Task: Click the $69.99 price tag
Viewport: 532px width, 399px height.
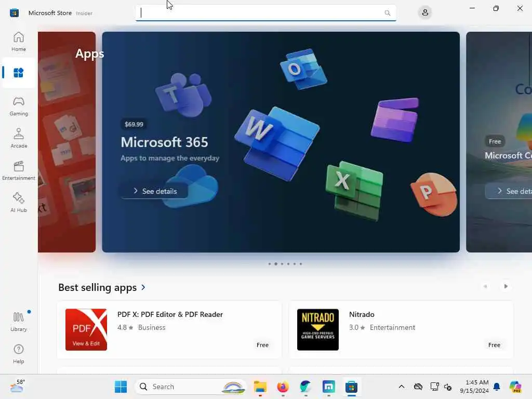Action: pos(134,124)
